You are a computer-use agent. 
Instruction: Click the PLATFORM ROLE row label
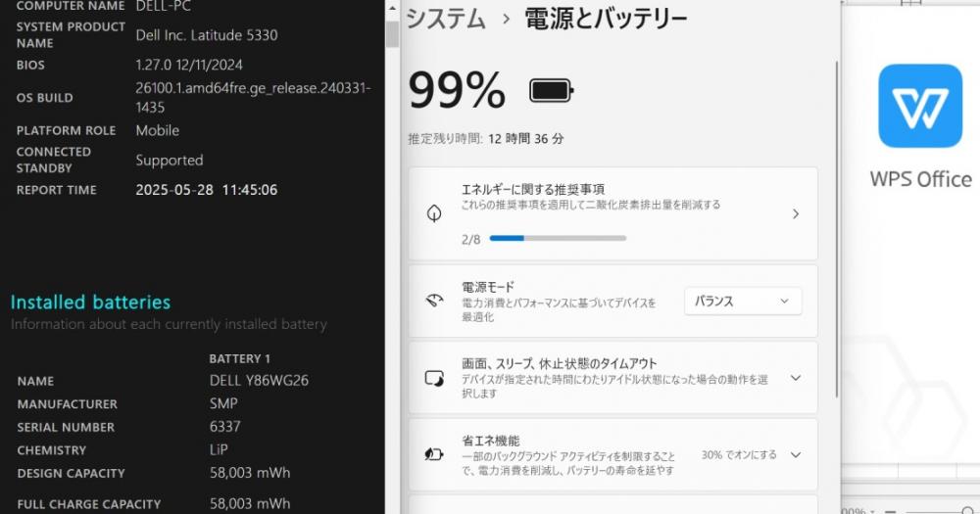pos(67,130)
